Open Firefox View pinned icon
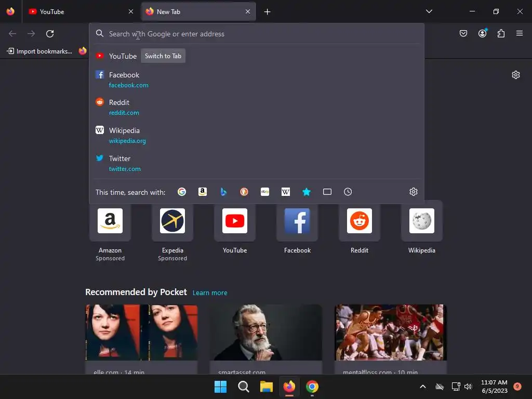Image resolution: width=532 pixels, height=399 pixels. [10, 11]
